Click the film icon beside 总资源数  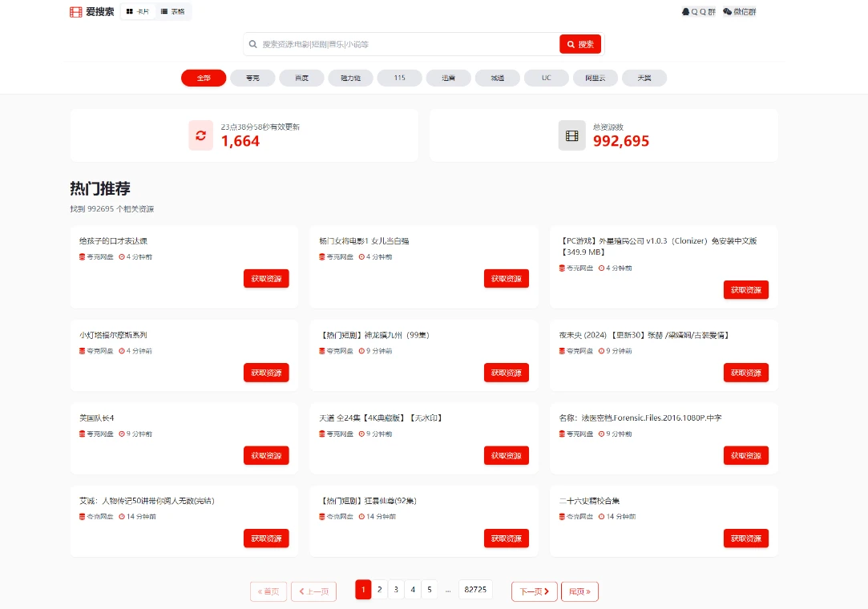(571, 135)
